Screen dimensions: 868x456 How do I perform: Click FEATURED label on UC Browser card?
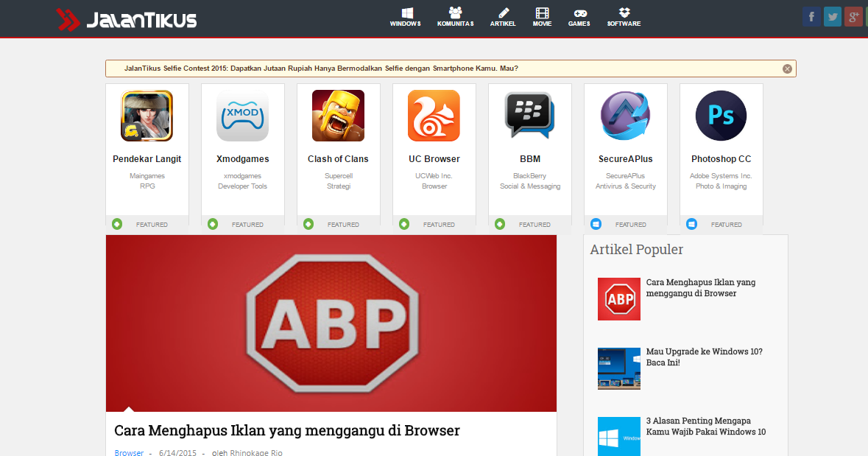(439, 225)
